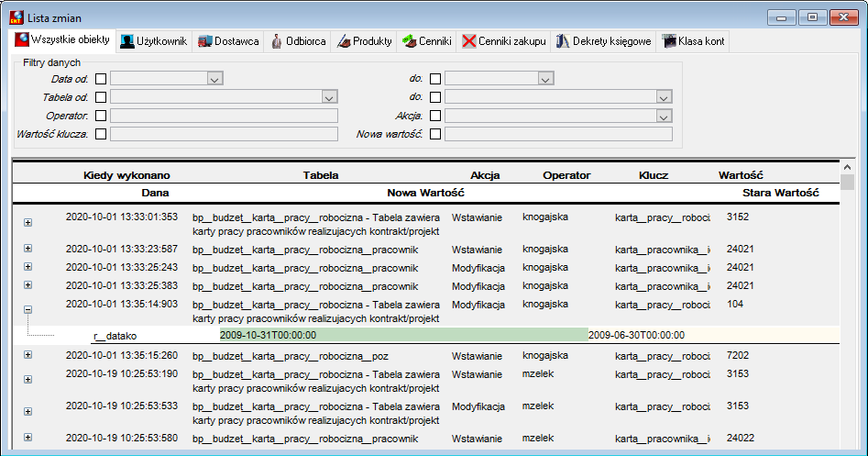Viewport: 868px width, 456px height.
Task: Enable the Operator filter checkbox
Action: click(101, 116)
